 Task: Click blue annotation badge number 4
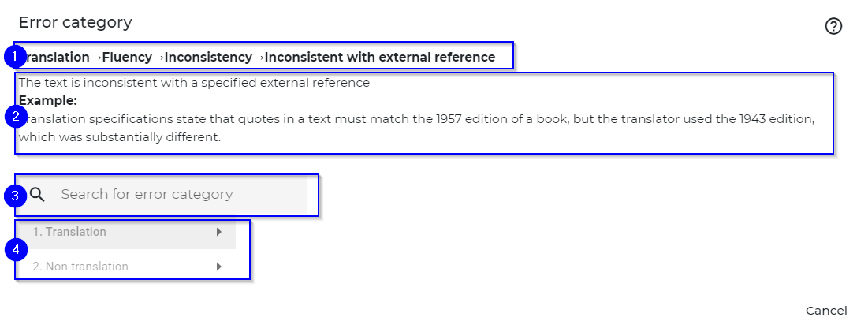16,250
